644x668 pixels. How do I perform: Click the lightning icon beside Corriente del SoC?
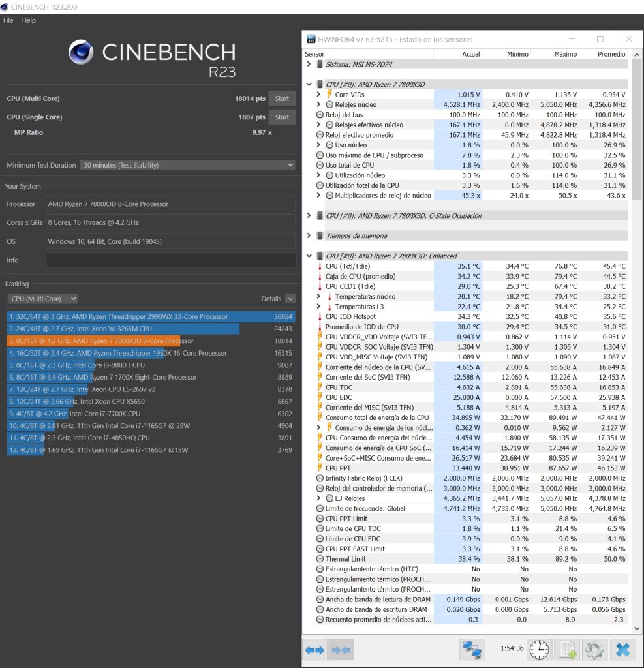click(320, 377)
